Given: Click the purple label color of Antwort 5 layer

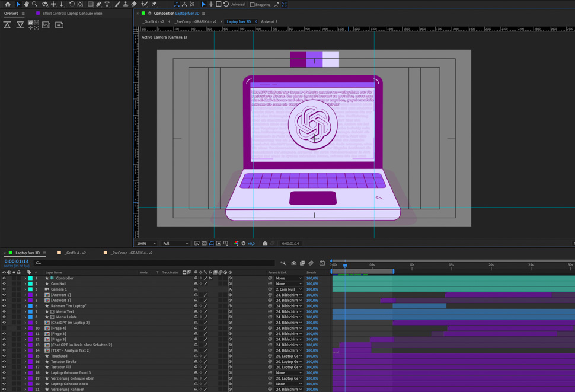Looking at the screenshot, I should point(30,295).
